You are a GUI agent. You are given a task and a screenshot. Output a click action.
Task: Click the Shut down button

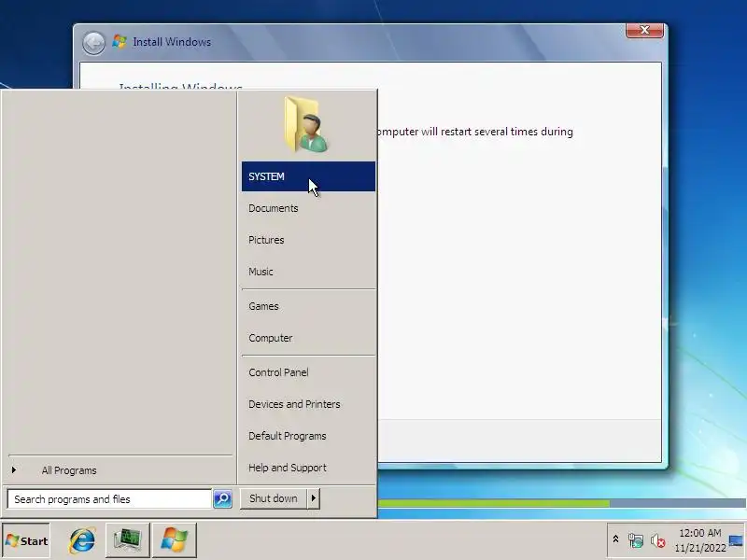274,498
